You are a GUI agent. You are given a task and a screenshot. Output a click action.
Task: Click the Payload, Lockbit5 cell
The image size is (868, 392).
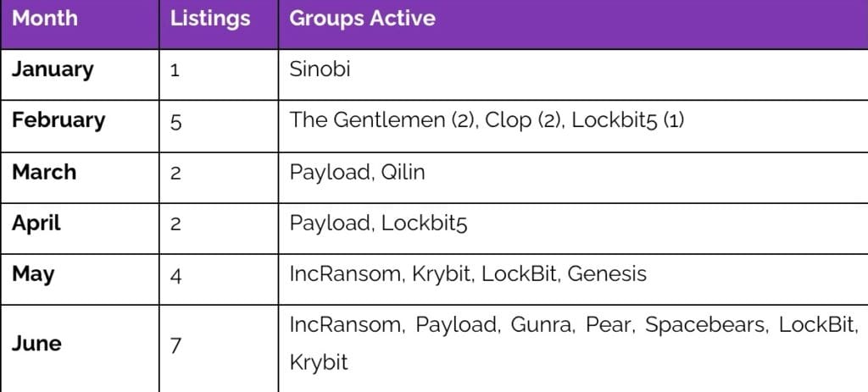pyautogui.click(x=378, y=224)
